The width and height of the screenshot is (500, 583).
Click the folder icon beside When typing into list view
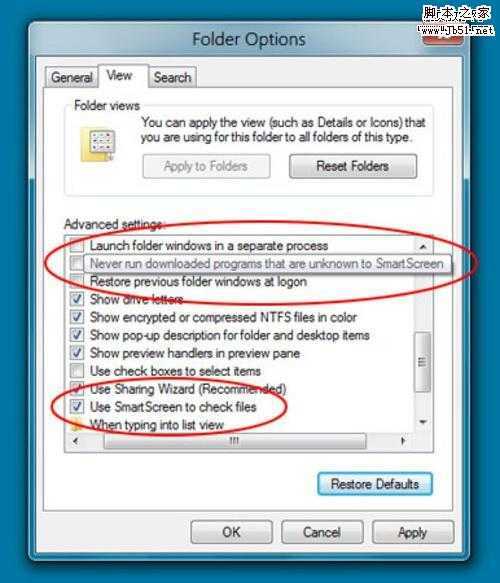coord(77,425)
